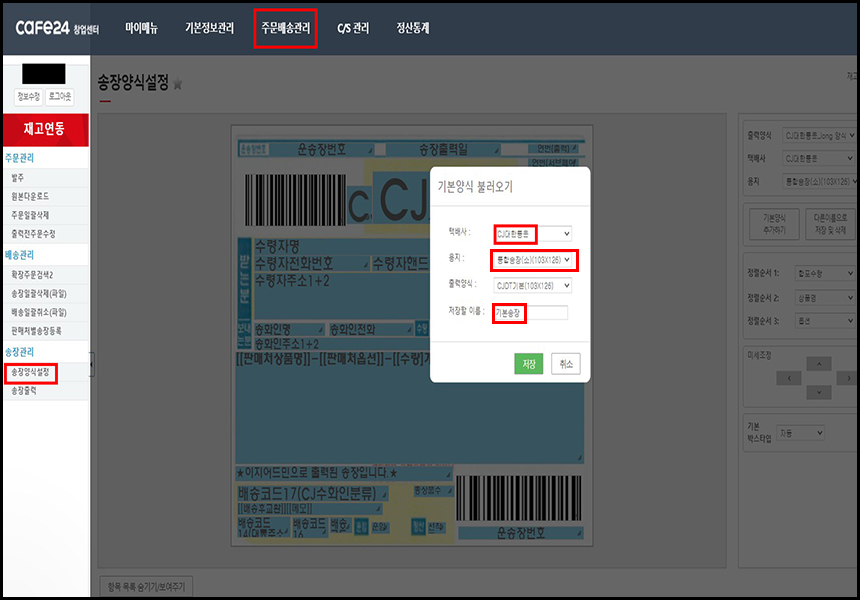Open the 정렬순서 1 dropdown
The image size is (860, 600).
(x=825, y=273)
